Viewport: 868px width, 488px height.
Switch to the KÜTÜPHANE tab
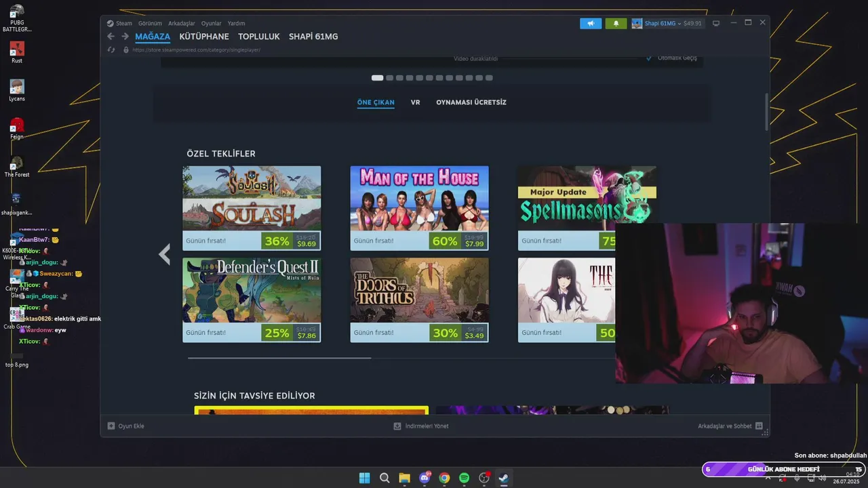coord(204,37)
